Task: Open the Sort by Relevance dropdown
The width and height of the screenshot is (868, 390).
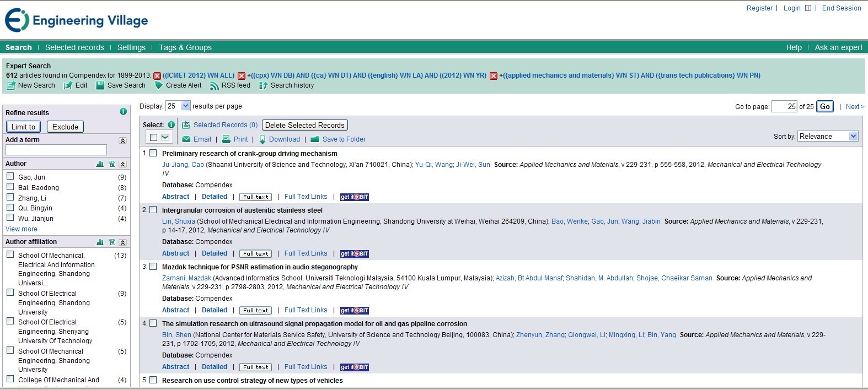Action: [x=828, y=136]
